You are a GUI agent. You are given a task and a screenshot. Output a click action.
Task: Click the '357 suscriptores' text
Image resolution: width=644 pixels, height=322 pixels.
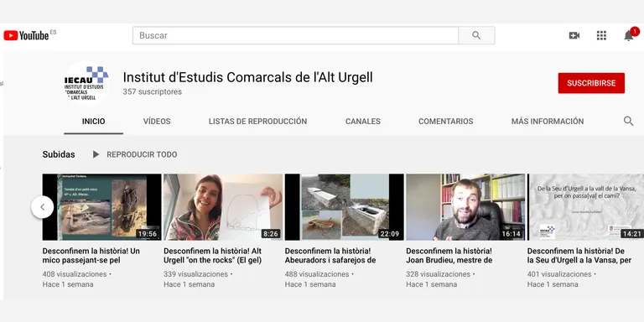pos(153,92)
